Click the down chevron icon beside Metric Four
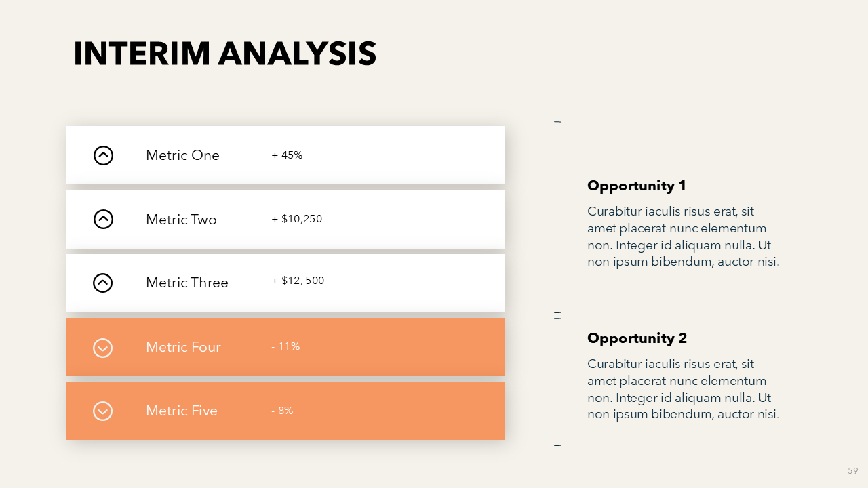This screenshot has width=868, height=488. point(102,348)
